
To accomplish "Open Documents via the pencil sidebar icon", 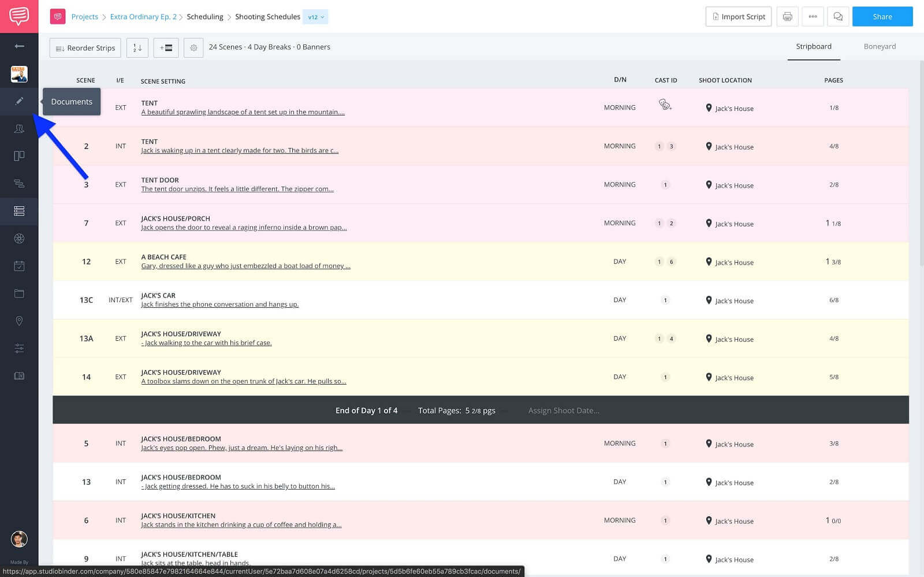I will click(x=19, y=101).
